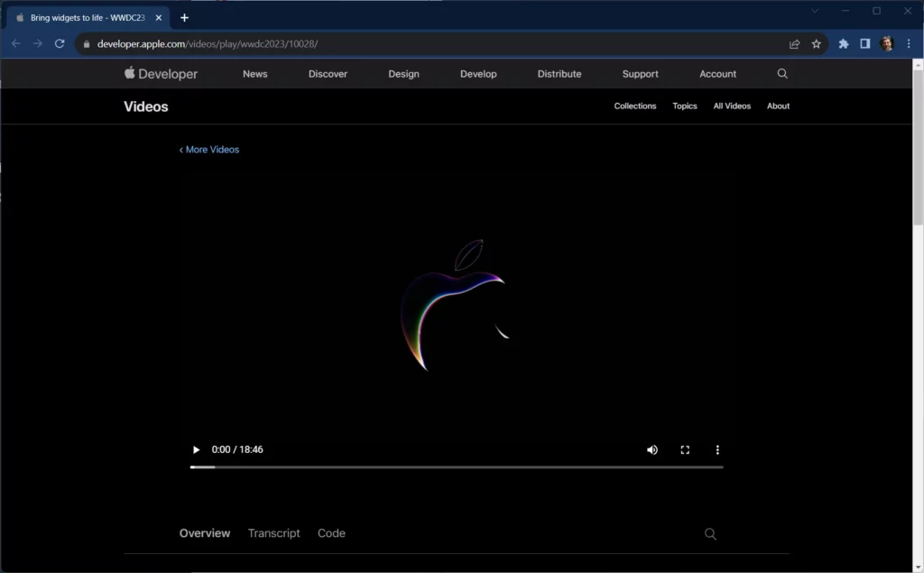Image resolution: width=924 pixels, height=573 pixels.
Task: Open the Discover menu item
Action: (328, 74)
